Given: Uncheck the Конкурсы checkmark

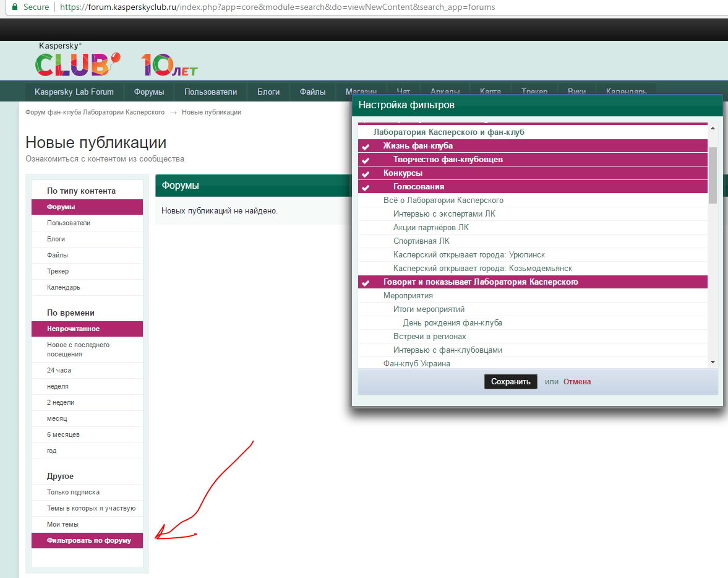Looking at the screenshot, I should coord(366,174).
